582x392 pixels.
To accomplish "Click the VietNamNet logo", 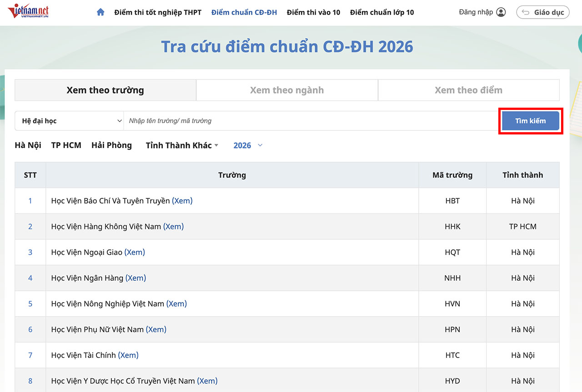I will point(28,12).
